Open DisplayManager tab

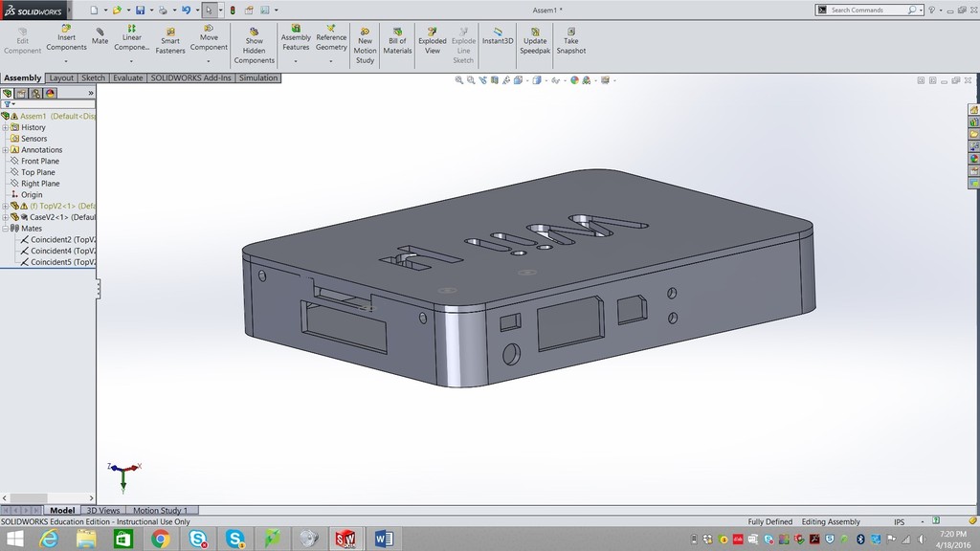click(51, 93)
